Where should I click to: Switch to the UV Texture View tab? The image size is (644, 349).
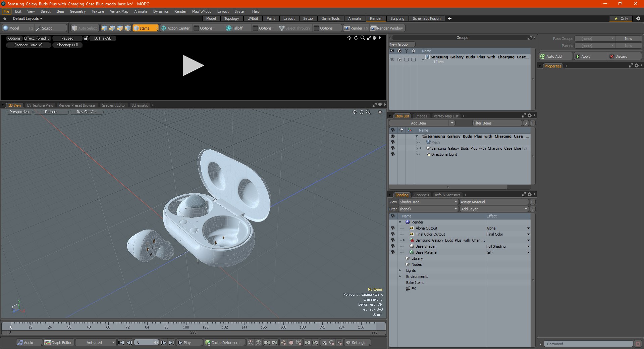click(40, 105)
